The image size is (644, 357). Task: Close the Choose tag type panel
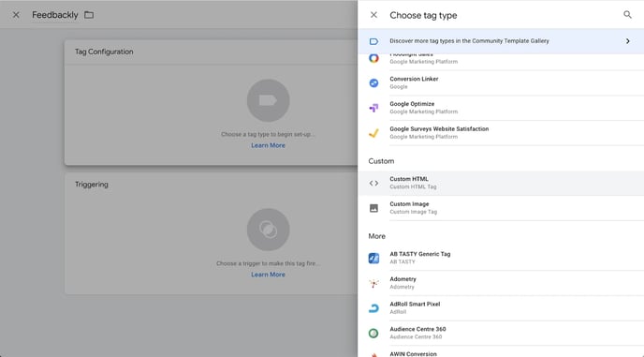point(373,15)
